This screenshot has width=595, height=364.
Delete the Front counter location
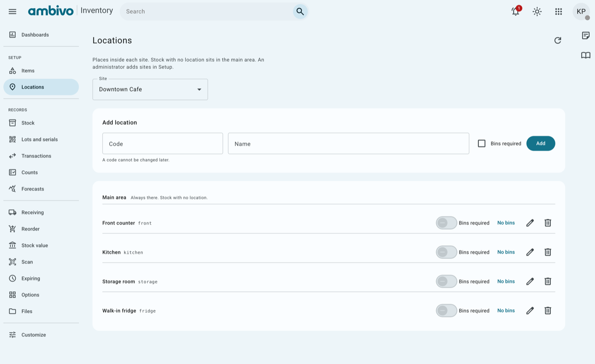click(x=548, y=223)
